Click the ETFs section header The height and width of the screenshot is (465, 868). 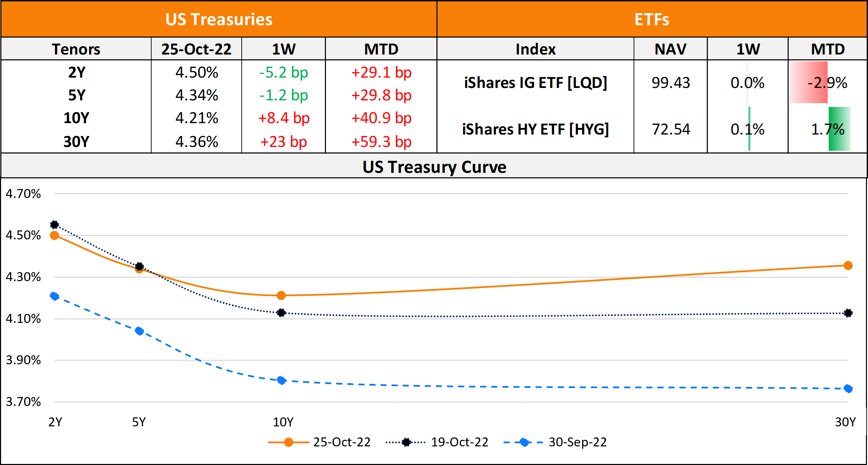652,19
